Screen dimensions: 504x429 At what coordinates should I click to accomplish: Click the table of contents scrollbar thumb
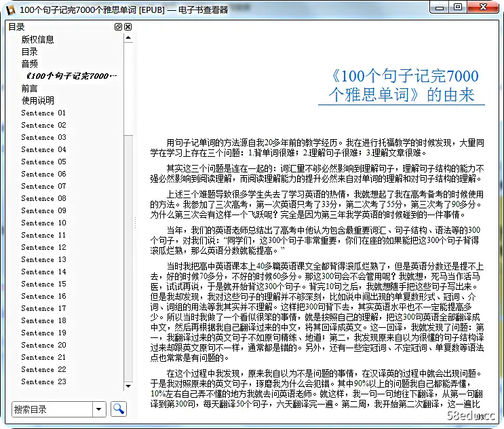click(128, 89)
